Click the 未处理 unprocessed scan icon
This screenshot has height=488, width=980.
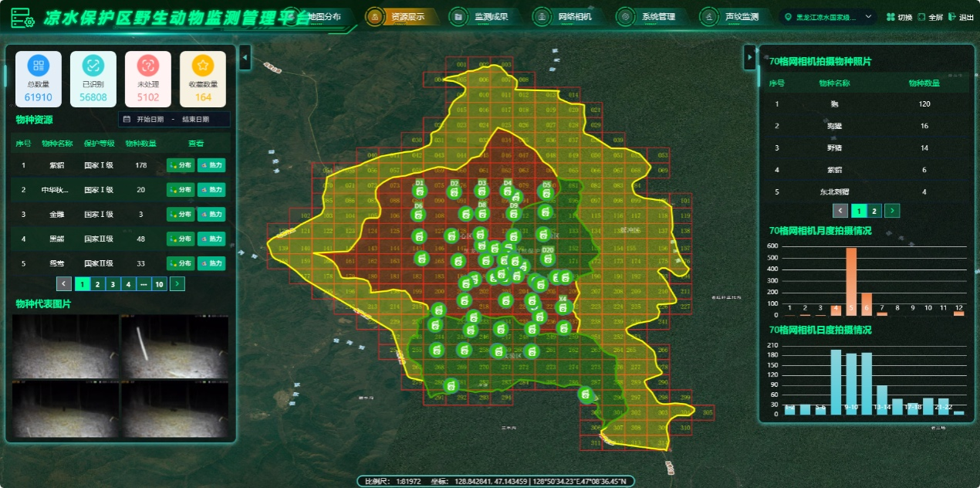coord(148,66)
